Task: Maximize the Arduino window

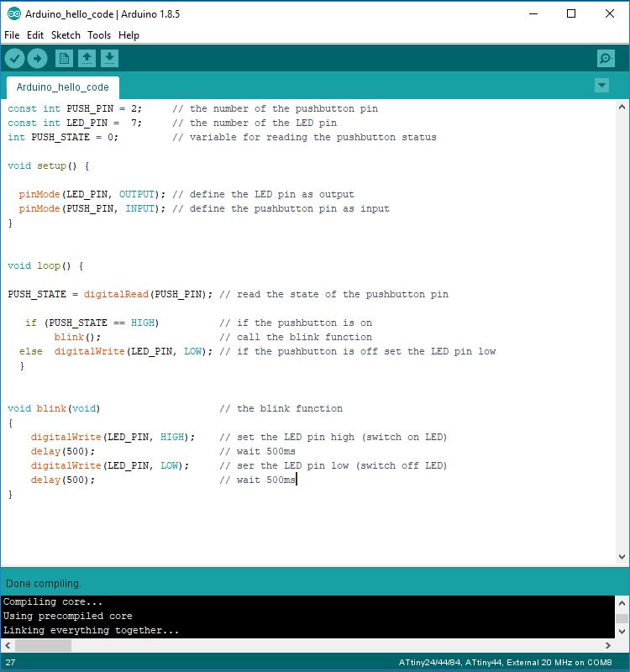Action: 571,13
